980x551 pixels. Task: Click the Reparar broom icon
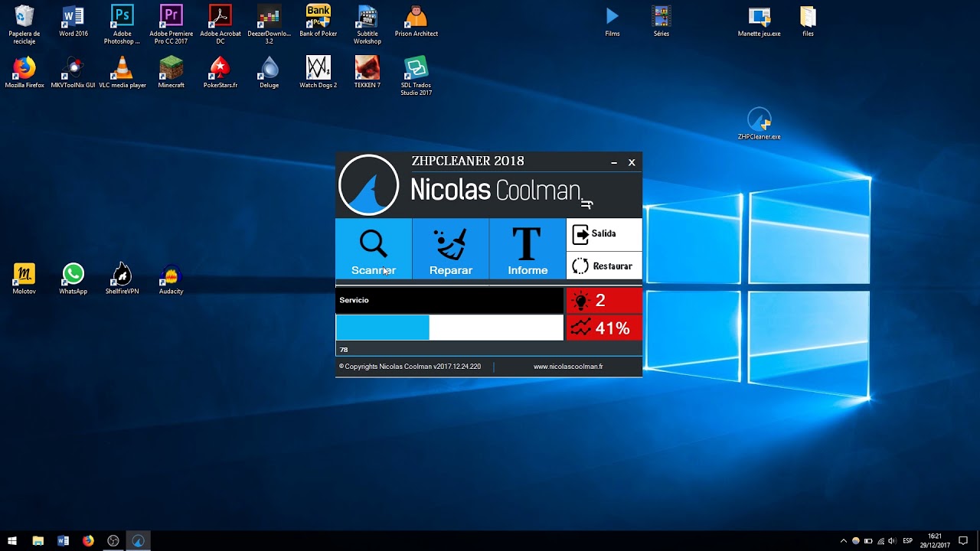(x=451, y=243)
